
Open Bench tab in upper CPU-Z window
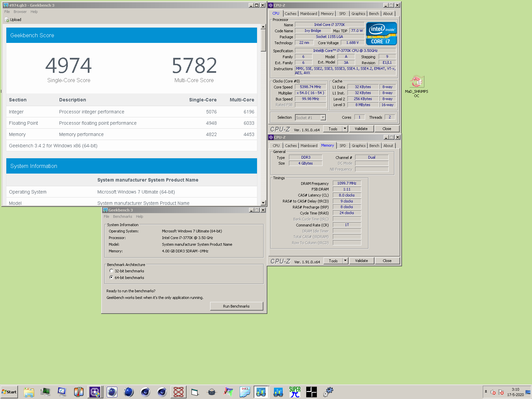click(x=374, y=14)
